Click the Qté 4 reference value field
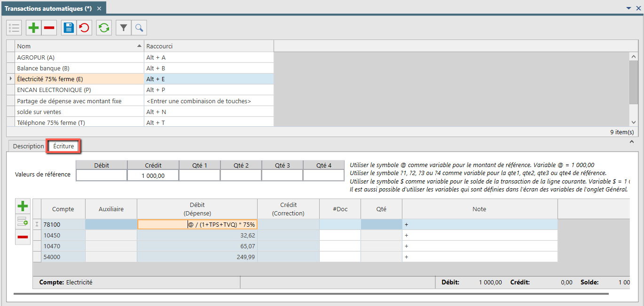The image size is (644, 306). (x=324, y=176)
